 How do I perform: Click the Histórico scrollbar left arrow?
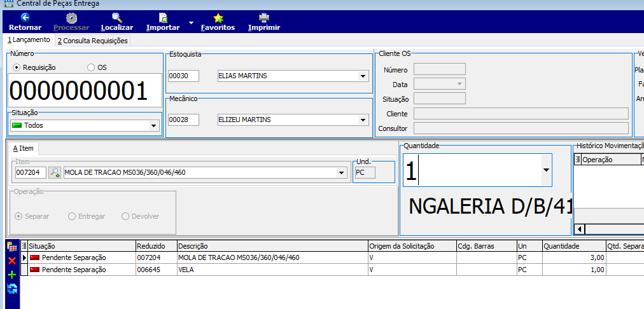click(x=580, y=229)
